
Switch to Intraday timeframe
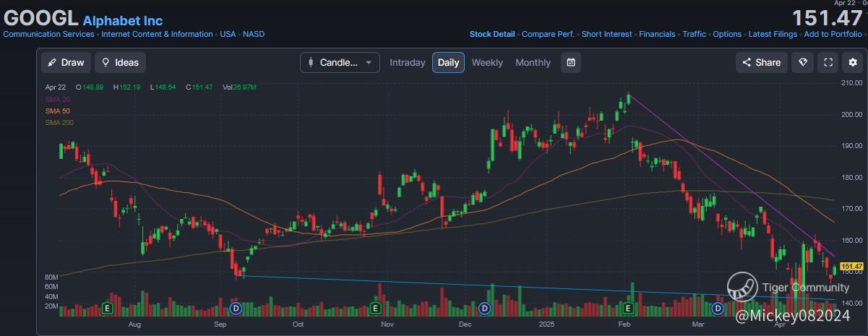[x=408, y=62]
